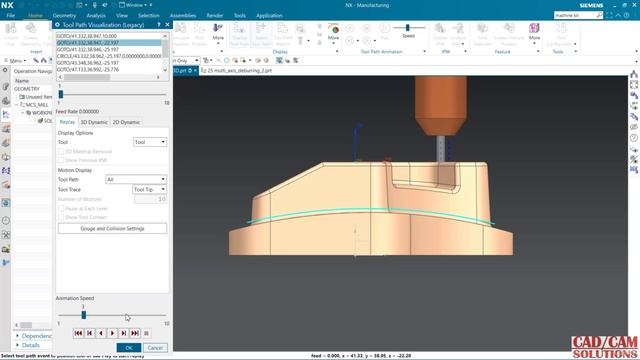This screenshot has width=640, height=360.
Task: Select the Replay tab
Action: click(67, 122)
